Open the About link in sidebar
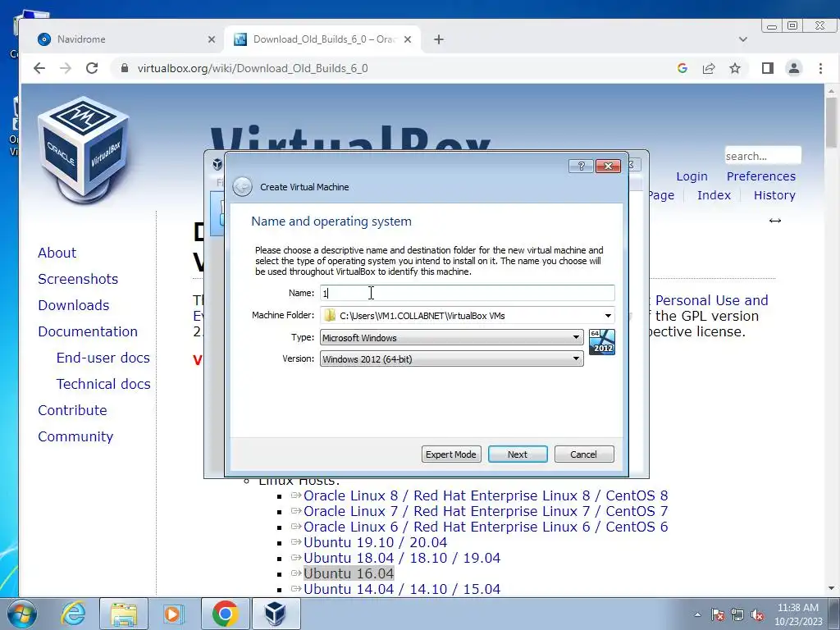This screenshot has width=840, height=630. 57,253
